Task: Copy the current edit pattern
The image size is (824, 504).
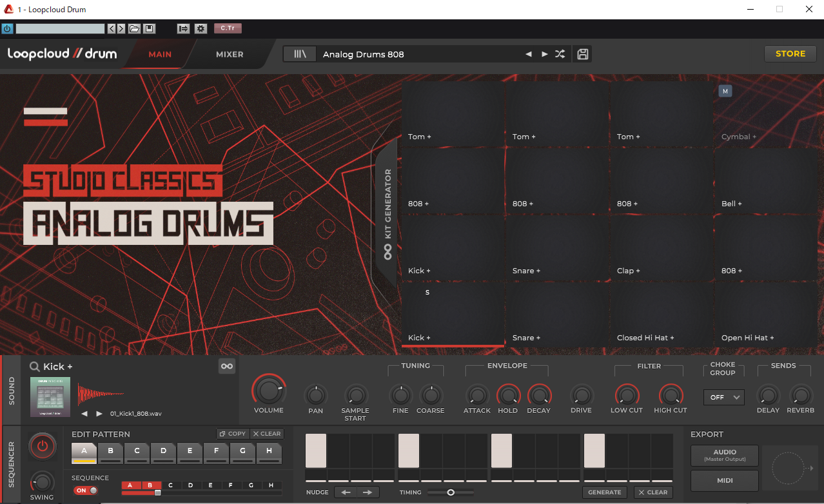Action: pos(232,434)
